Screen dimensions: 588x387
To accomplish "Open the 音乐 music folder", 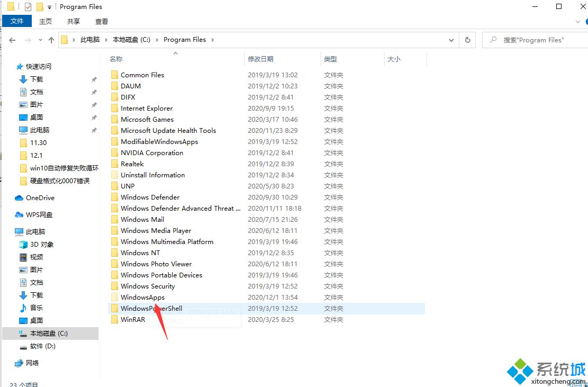I will pyautogui.click(x=36, y=308).
